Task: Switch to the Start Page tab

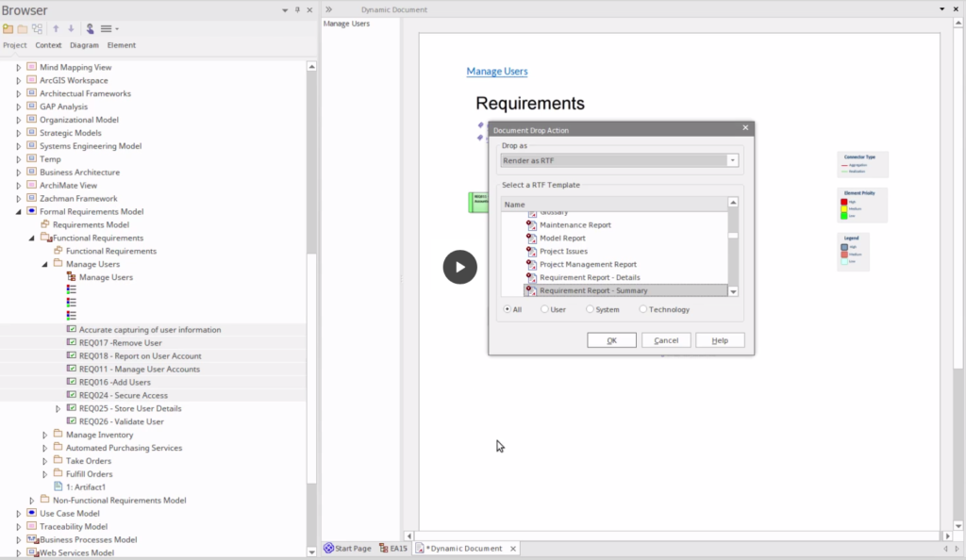Action: (348, 548)
